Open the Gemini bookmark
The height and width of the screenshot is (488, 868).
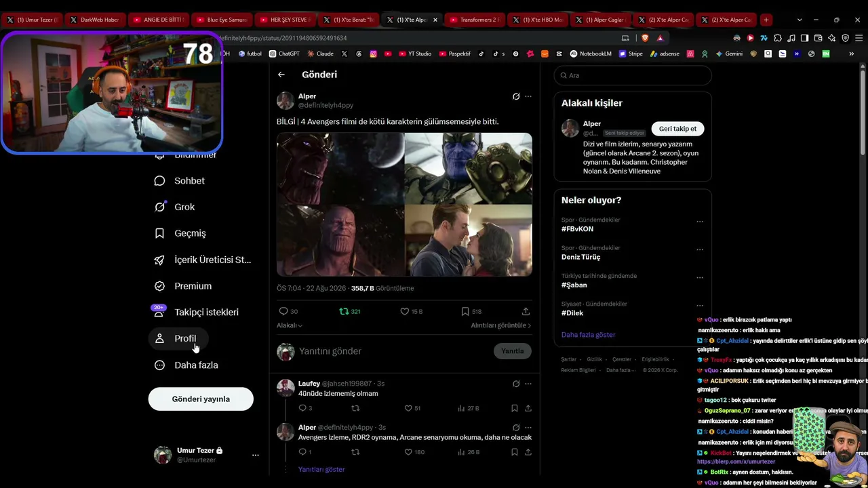pos(729,54)
